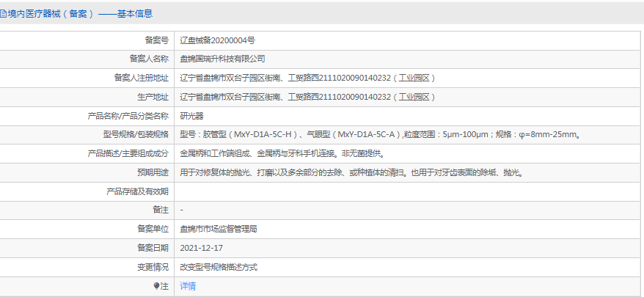Select the authority 盘锦市市场监督管理局
The height and width of the screenshot is (297, 644).
[219, 229]
